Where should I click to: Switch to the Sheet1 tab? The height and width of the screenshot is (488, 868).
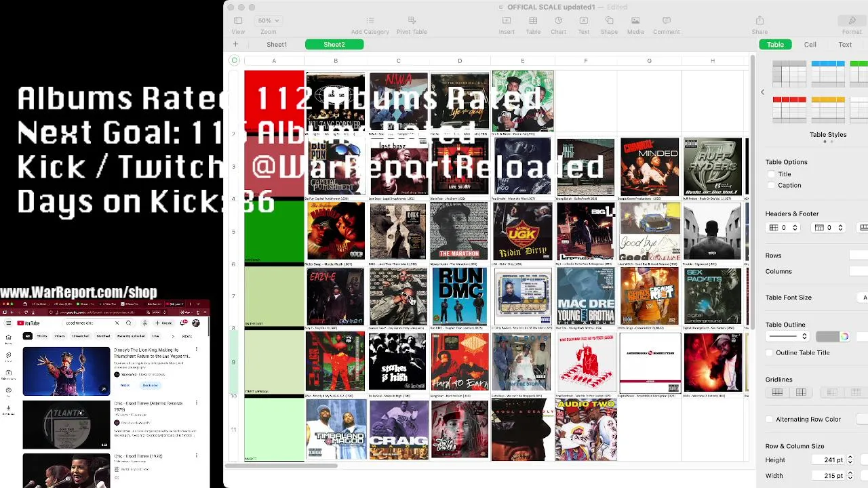pyautogui.click(x=277, y=45)
